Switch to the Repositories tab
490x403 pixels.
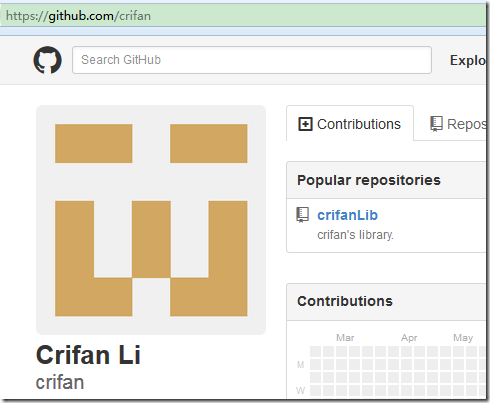pyautogui.click(x=457, y=124)
